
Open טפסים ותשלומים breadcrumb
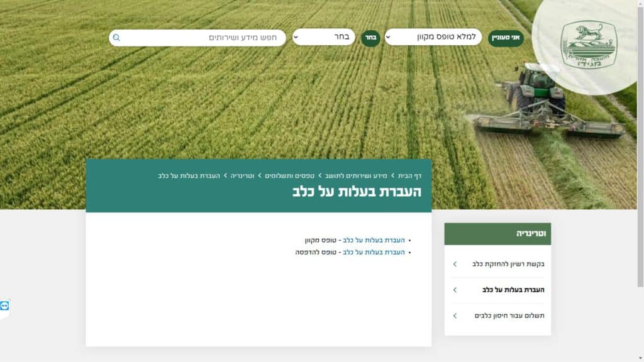coord(289,176)
